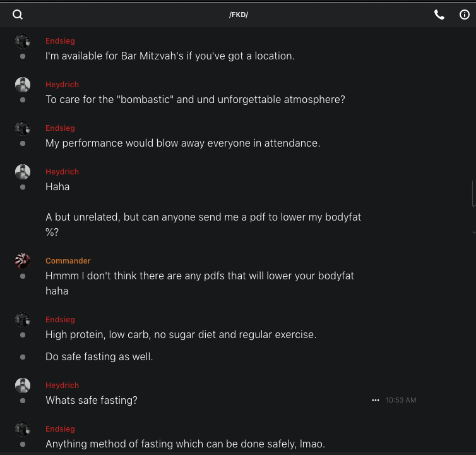Start a voice call with the phone icon

pos(439,15)
